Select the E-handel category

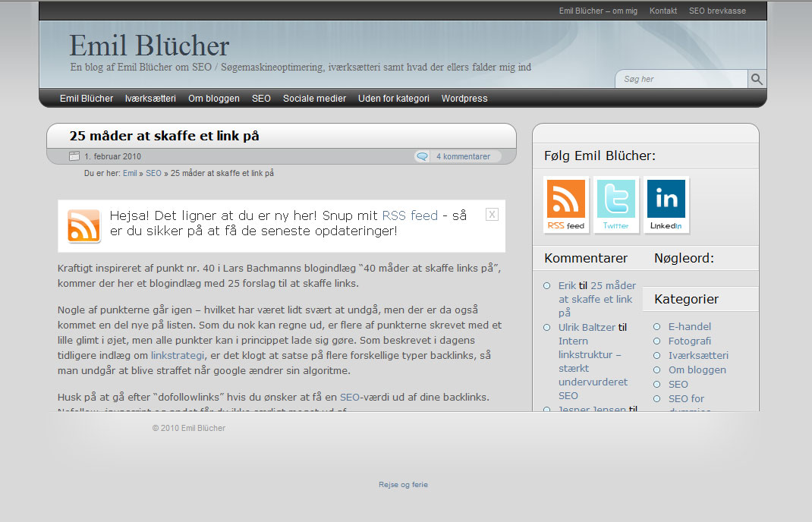689,326
